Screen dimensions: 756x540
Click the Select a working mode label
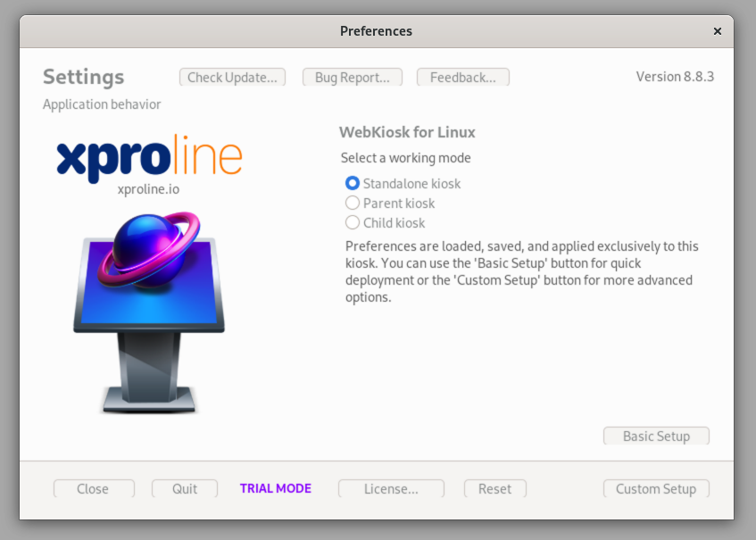click(x=405, y=158)
